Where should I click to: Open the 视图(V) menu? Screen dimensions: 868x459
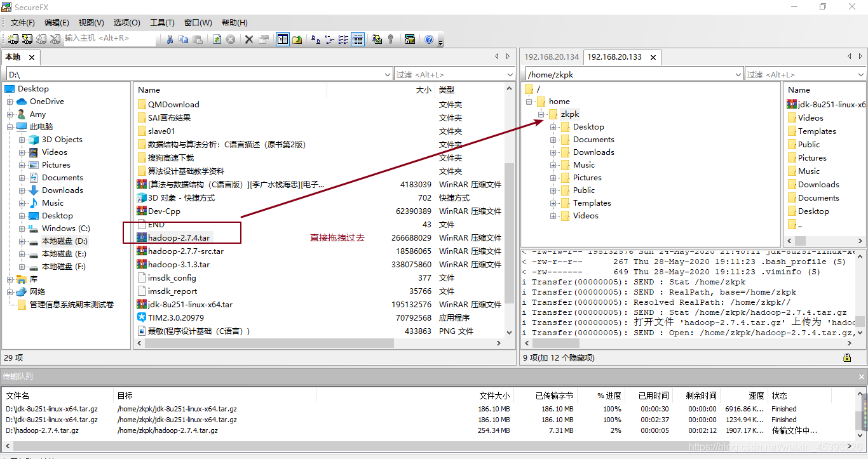[x=92, y=22]
